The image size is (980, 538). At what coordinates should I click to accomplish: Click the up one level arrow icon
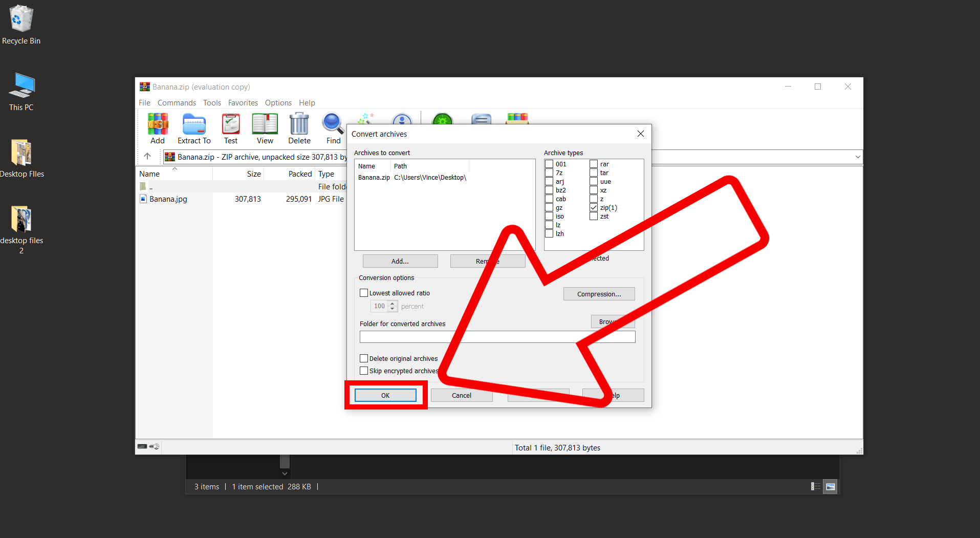(147, 157)
